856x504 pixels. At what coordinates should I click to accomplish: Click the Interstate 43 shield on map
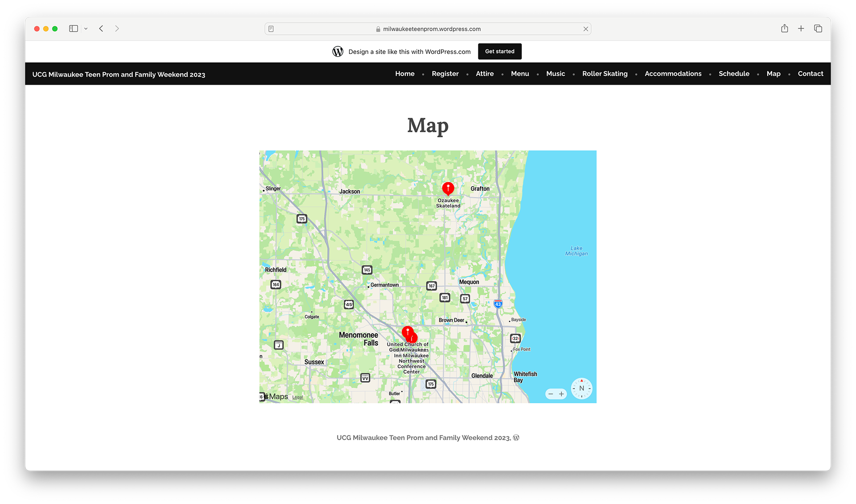[498, 304]
